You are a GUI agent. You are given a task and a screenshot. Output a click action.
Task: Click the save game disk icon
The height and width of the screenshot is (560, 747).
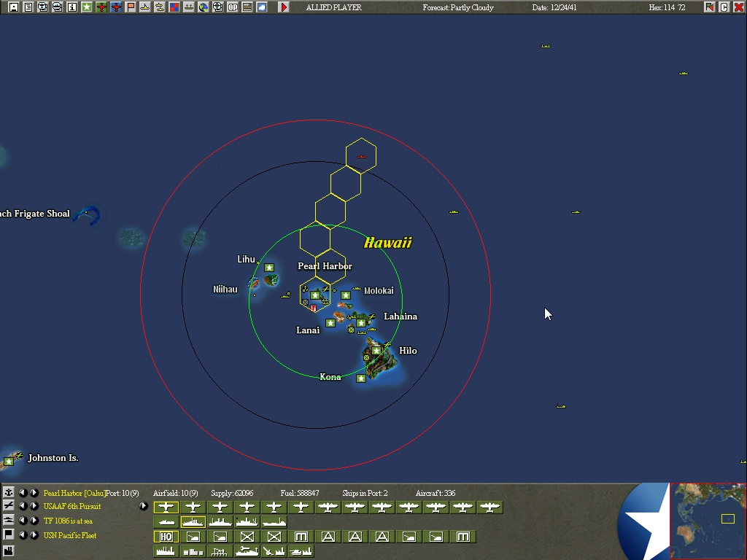[x=13, y=7]
